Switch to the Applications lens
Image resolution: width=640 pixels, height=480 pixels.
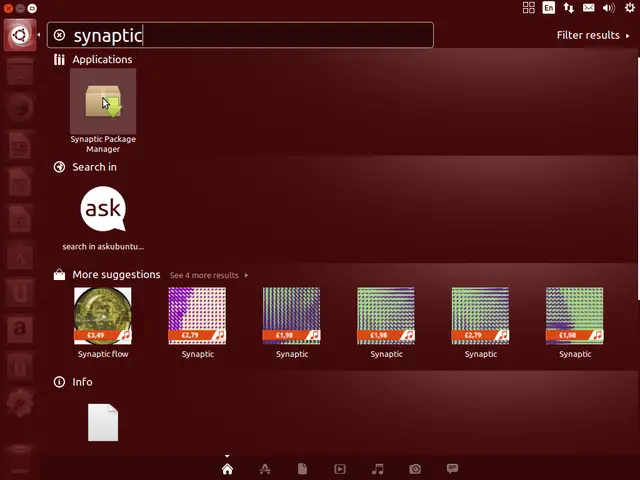(265, 469)
